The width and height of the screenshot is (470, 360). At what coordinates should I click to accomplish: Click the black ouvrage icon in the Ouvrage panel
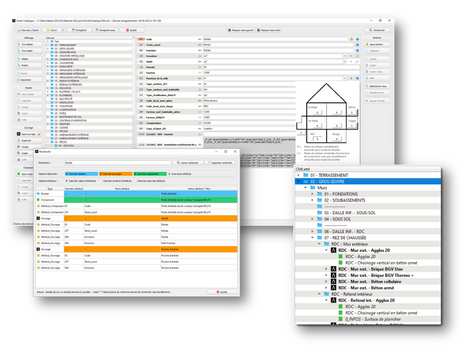point(19,134)
